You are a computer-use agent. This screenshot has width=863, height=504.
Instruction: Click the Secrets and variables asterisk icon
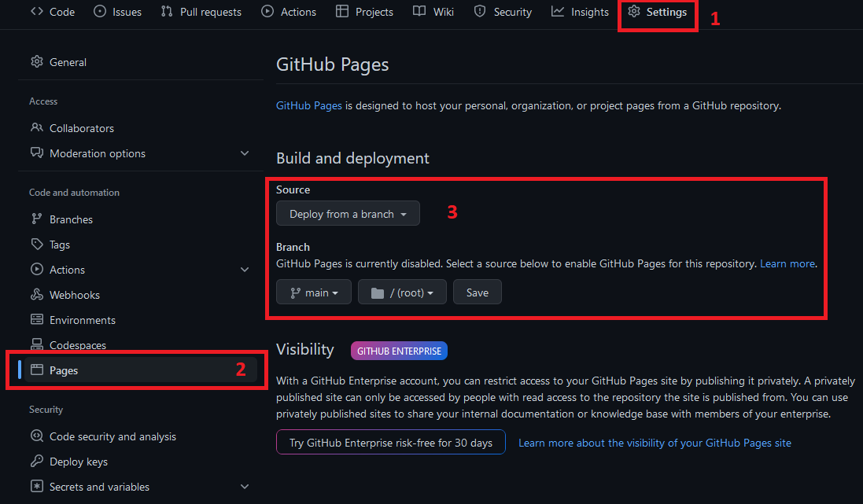click(x=37, y=487)
